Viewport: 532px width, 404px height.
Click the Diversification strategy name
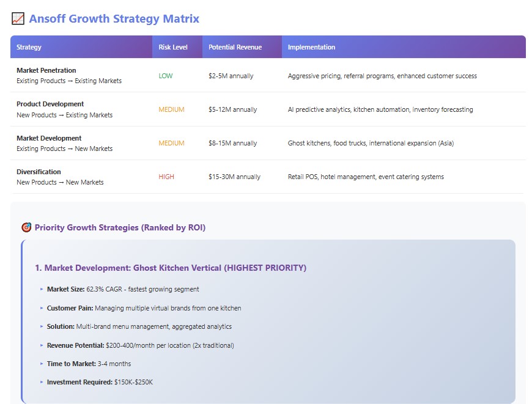pos(39,172)
